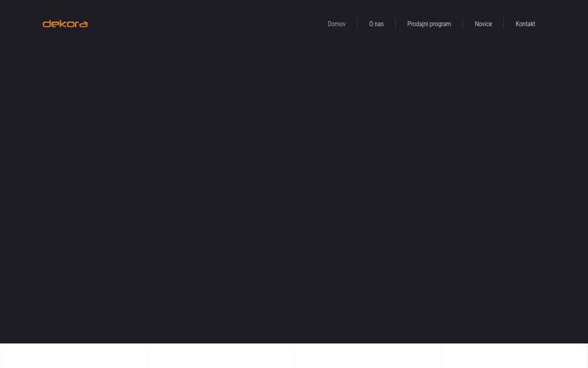The height and width of the screenshot is (368, 588).
Task: Open the Domov menu item
Action: pos(336,24)
